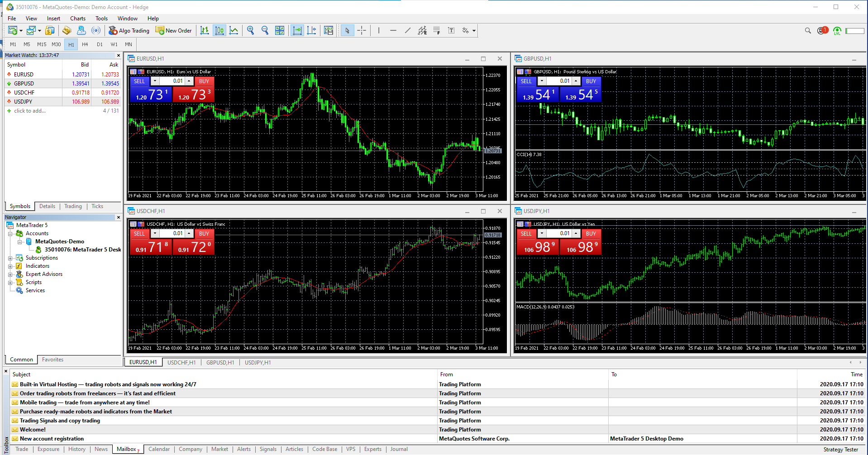This screenshot has height=455, width=868.
Task: Click BUY on USDCHF chart panel
Action: 204,234
